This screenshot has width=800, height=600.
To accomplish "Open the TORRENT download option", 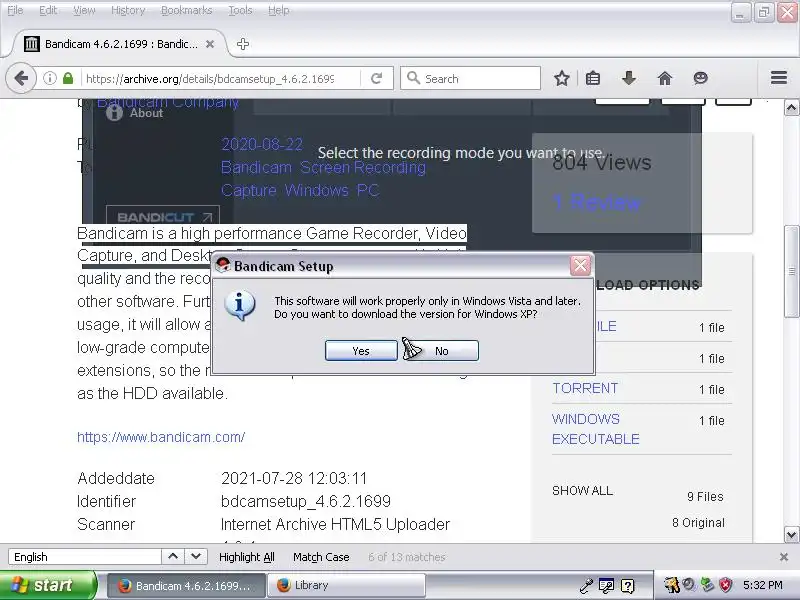I will (x=585, y=388).
